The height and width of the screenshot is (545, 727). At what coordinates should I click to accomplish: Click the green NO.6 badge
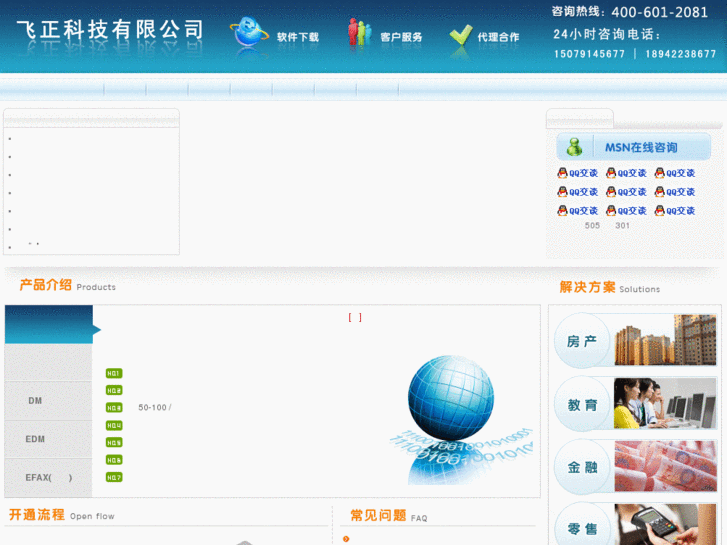click(x=114, y=460)
